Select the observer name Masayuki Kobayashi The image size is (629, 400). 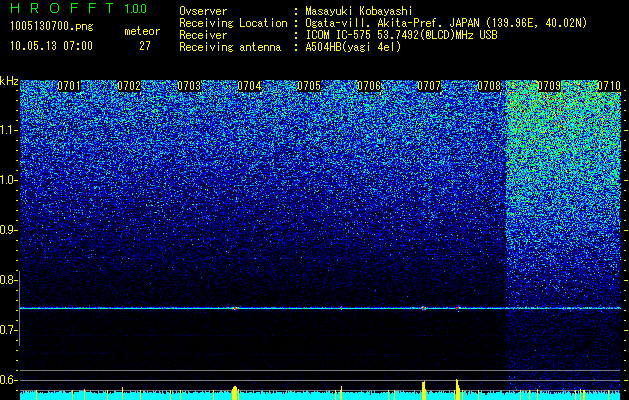coord(359,11)
